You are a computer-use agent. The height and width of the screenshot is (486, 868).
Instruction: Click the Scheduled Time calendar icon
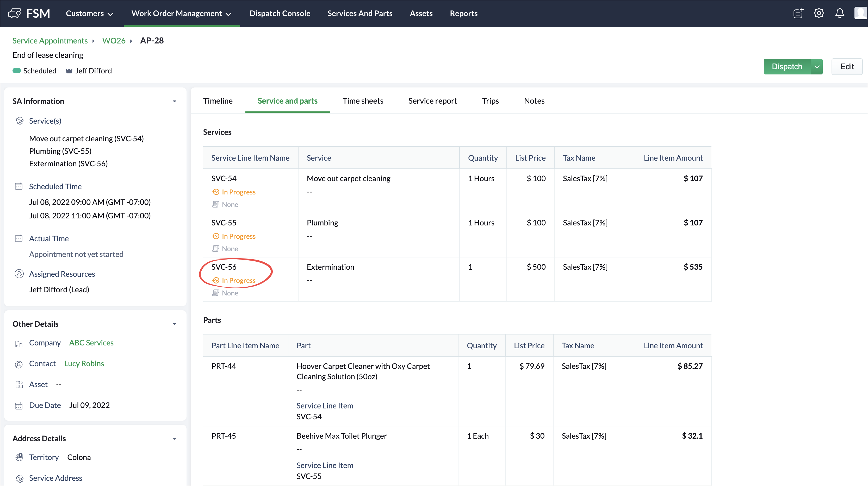pos(19,187)
